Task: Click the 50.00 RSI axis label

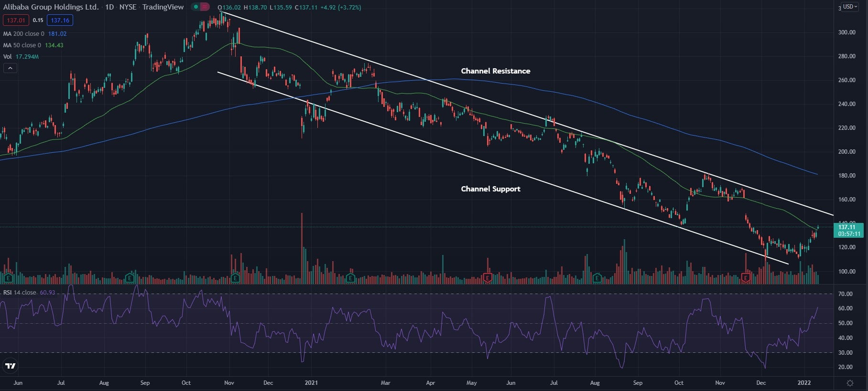Action: click(845, 323)
